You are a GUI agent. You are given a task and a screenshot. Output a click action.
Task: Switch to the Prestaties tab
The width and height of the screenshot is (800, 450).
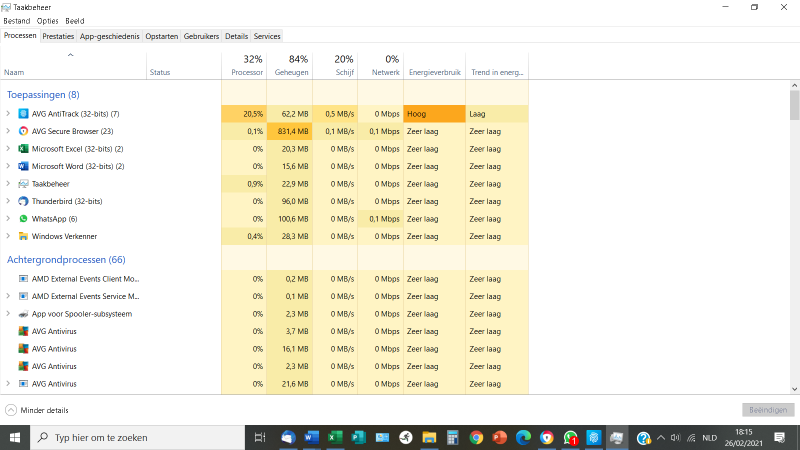click(x=58, y=36)
